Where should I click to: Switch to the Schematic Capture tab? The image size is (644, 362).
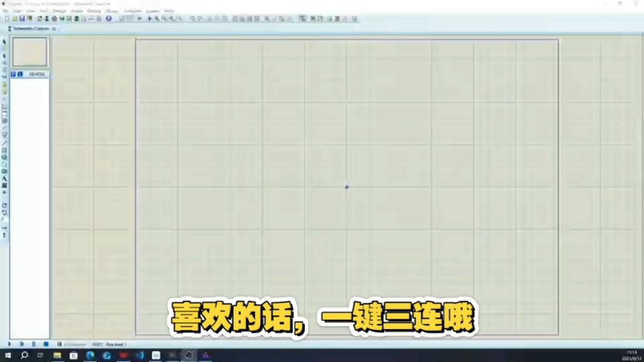tap(31, 29)
